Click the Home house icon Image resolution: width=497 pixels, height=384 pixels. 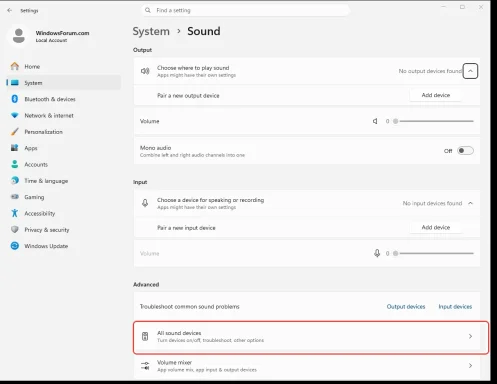[x=15, y=66]
